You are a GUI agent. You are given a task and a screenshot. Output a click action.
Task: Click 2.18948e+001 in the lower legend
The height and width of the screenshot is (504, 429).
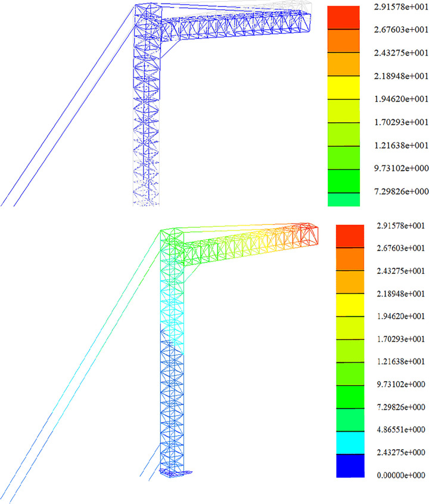[x=401, y=293]
